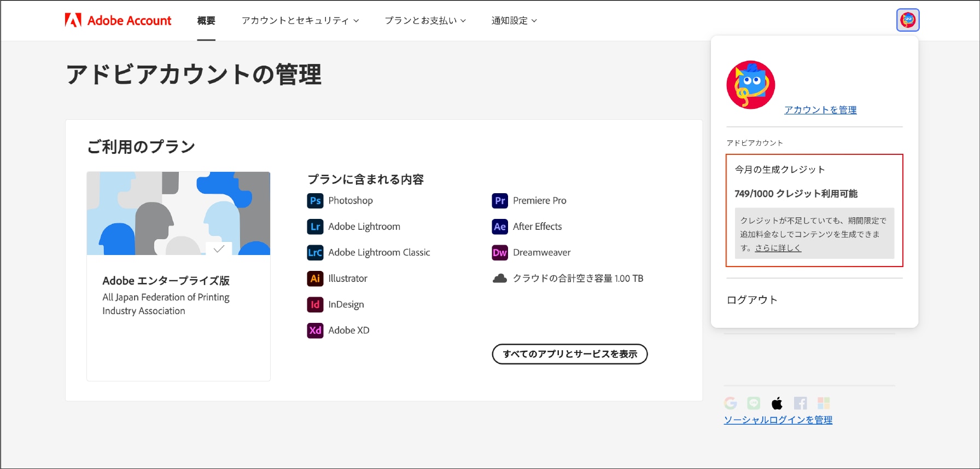
Task: Click the After Effects label
Action: 538,227
